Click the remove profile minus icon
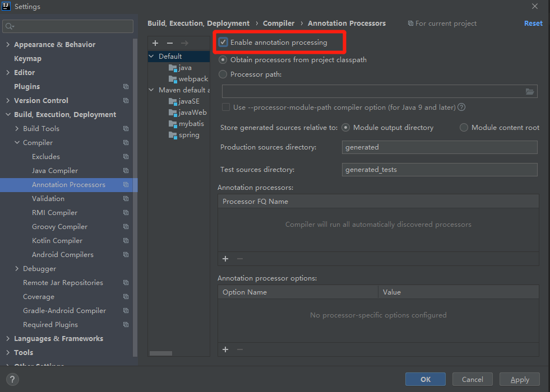This screenshot has height=392, width=550. pyautogui.click(x=170, y=43)
